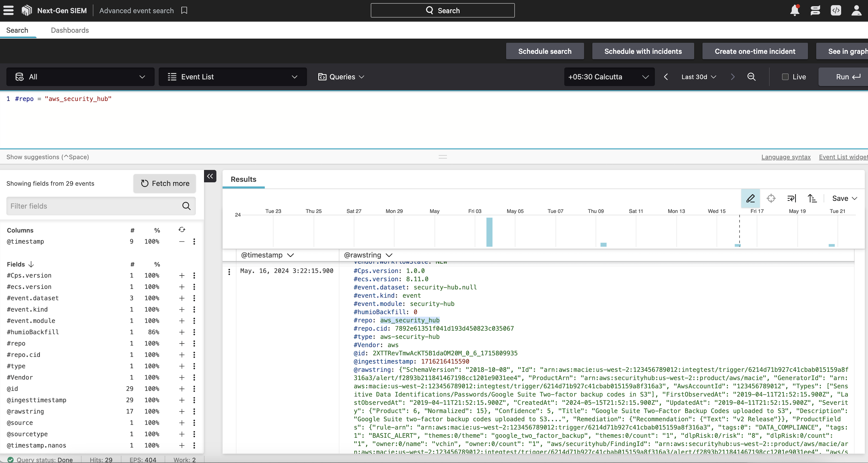The height and width of the screenshot is (463, 868).
Task: Open the Language syntax link
Action: pos(785,157)
